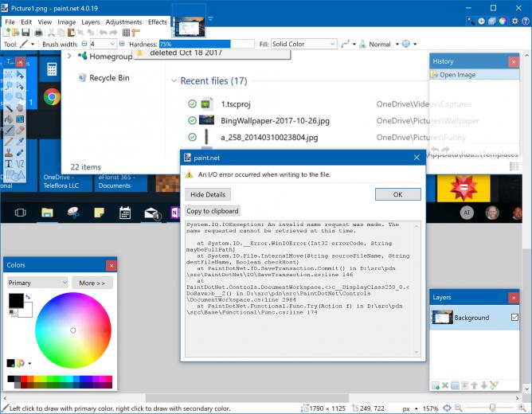Viewport: 532px width, 414px height.
Task: Select the Clone Stamp tool
Action: [x=9, y=153]
